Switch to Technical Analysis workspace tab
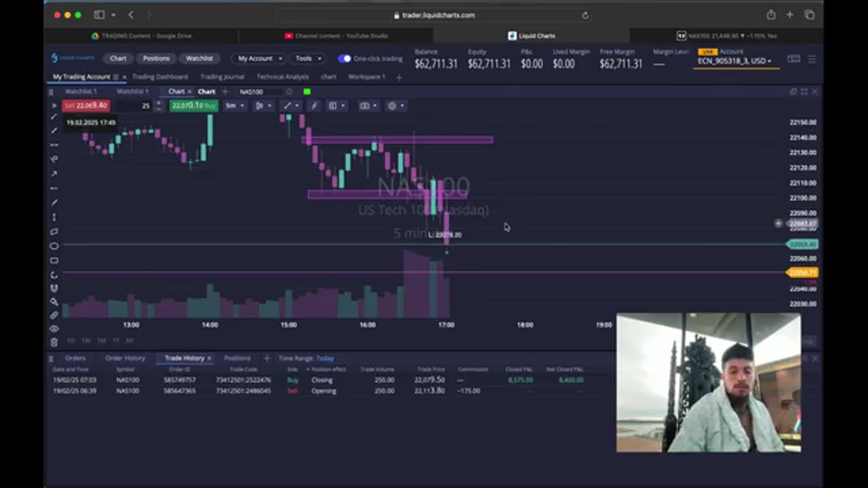 pos(283,77)
